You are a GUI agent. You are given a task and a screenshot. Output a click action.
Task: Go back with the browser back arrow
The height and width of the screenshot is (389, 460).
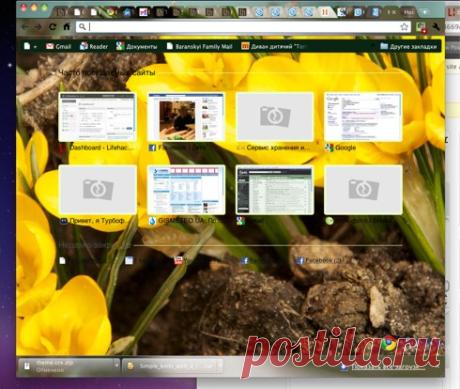pyautogui.click(x=25, y=27)
